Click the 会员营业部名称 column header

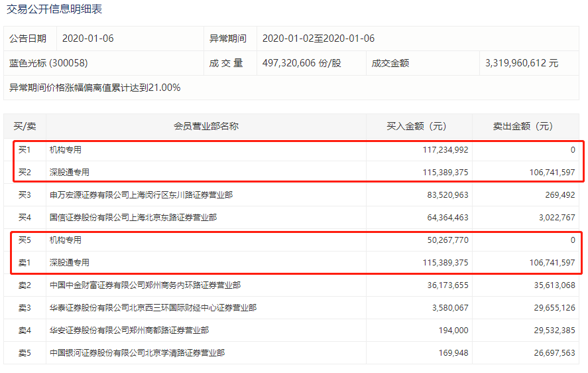click(206, 126)
